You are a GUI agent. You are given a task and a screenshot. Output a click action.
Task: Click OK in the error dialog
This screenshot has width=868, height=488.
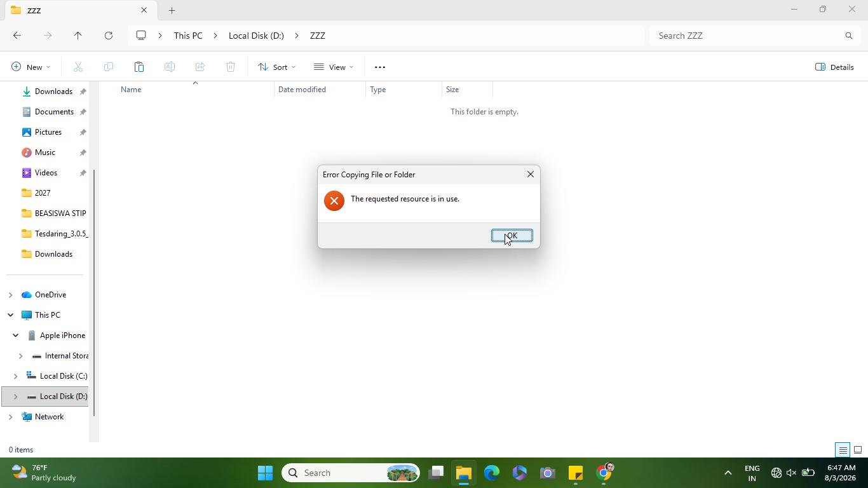click(512, 235)
